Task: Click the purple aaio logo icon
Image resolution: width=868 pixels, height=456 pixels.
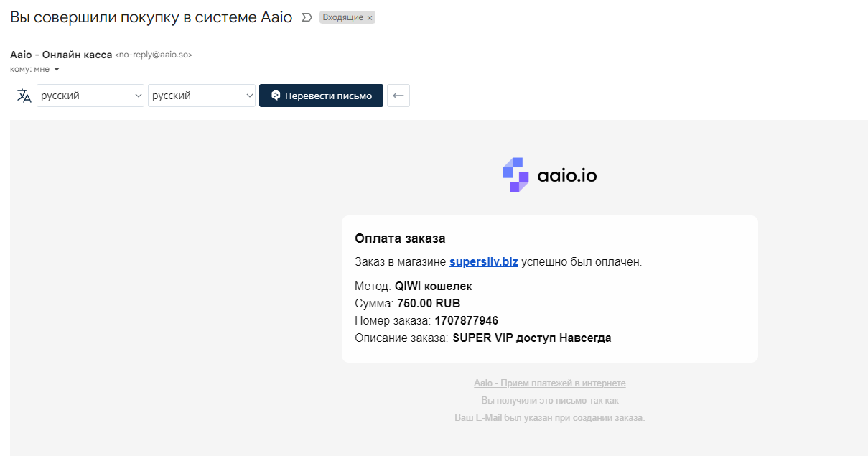Action: point(515,175)
